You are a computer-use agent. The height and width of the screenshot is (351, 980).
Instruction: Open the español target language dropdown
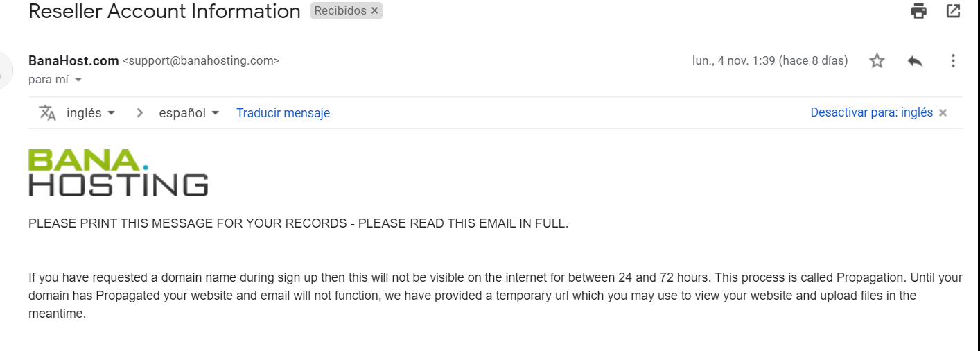189,112
